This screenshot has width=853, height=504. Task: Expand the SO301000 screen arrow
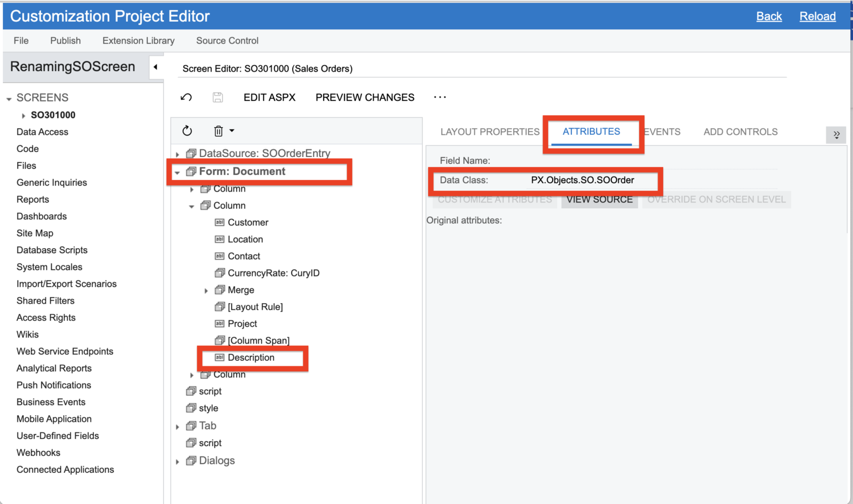tap(23, 115)
